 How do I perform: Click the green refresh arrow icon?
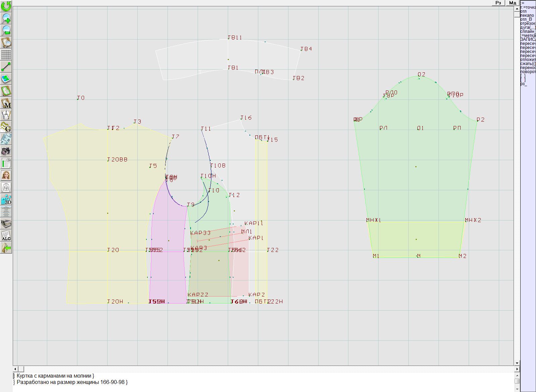point(6,6)
